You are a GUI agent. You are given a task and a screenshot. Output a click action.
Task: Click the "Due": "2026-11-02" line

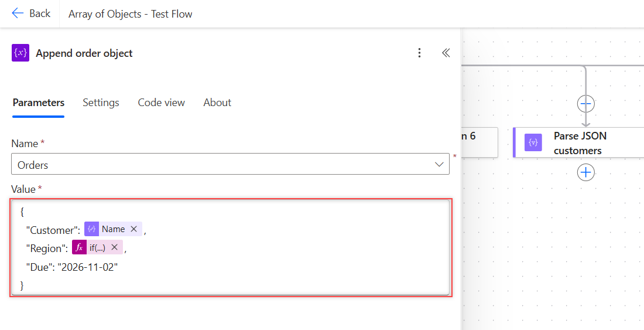(x=72, y=267)
